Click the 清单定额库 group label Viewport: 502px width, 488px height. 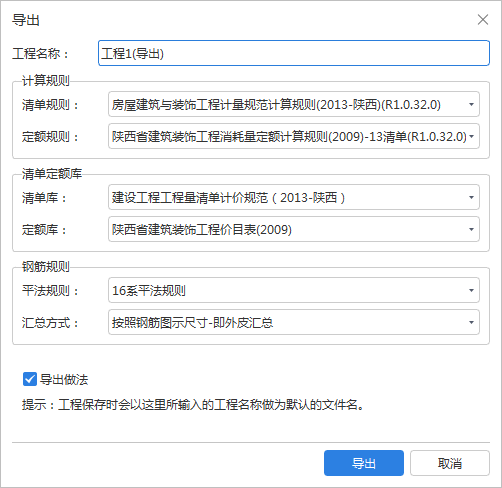pyautogui.click(x=52, y=173)
